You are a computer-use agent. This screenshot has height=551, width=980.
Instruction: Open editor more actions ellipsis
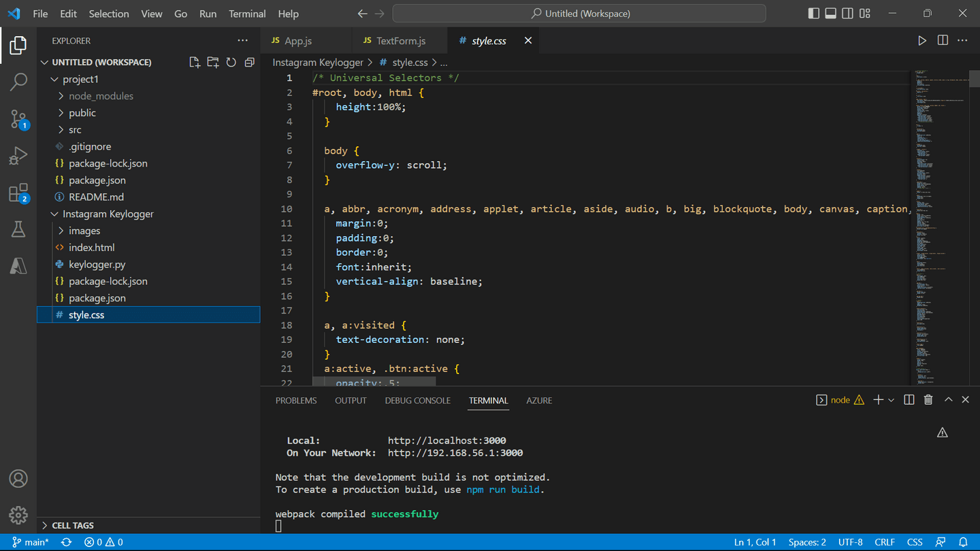pos(962,41)
